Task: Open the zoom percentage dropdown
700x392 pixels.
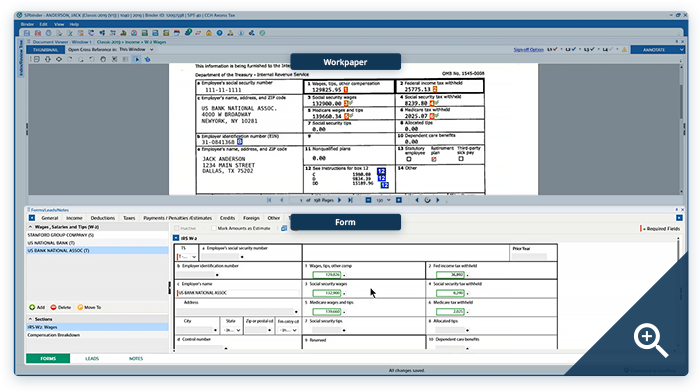Action: coord(388,200)
